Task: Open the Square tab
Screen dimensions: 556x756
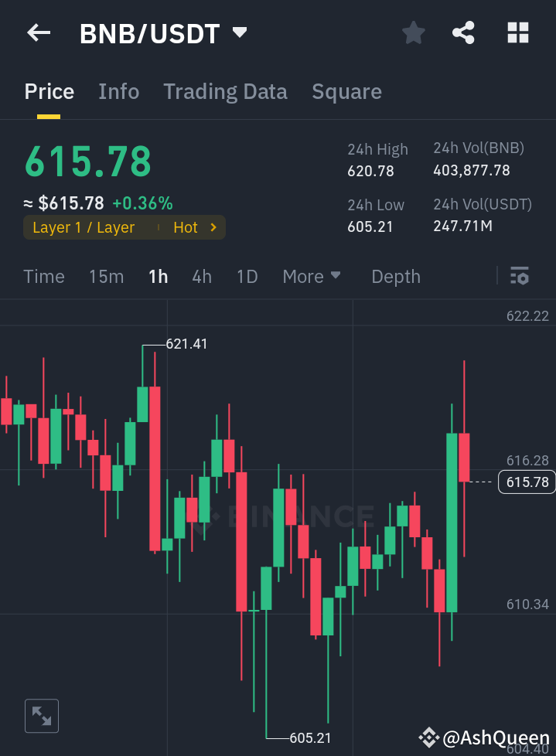Action: [x=346, y=91]
